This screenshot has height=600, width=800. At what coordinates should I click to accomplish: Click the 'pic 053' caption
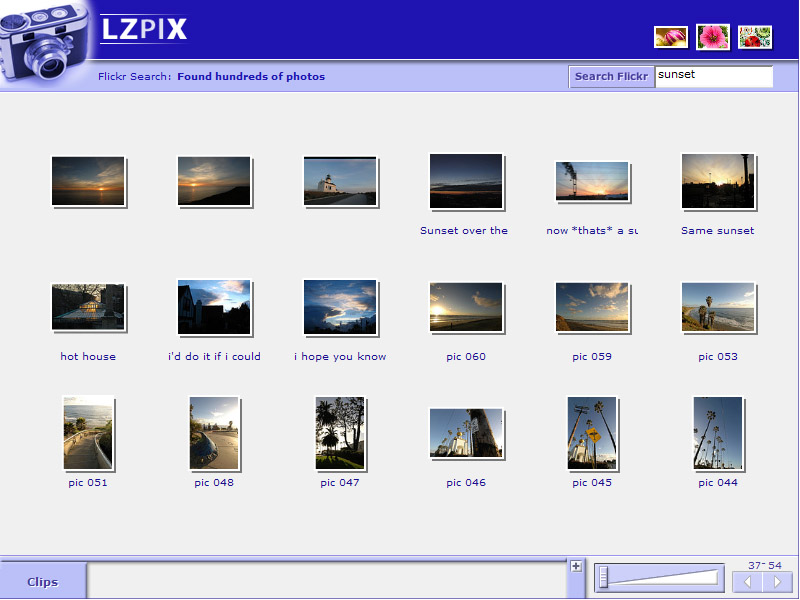coord(718,357)
